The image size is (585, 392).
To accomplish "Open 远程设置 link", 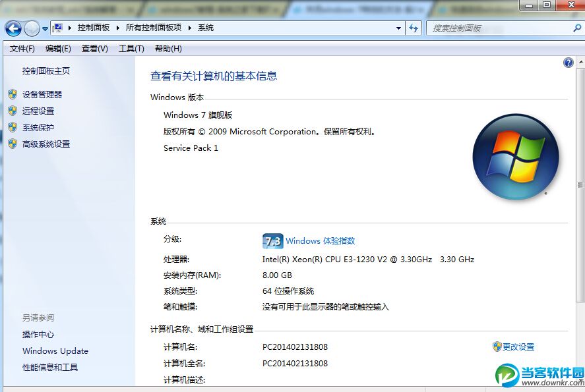I will pos(38,111).
